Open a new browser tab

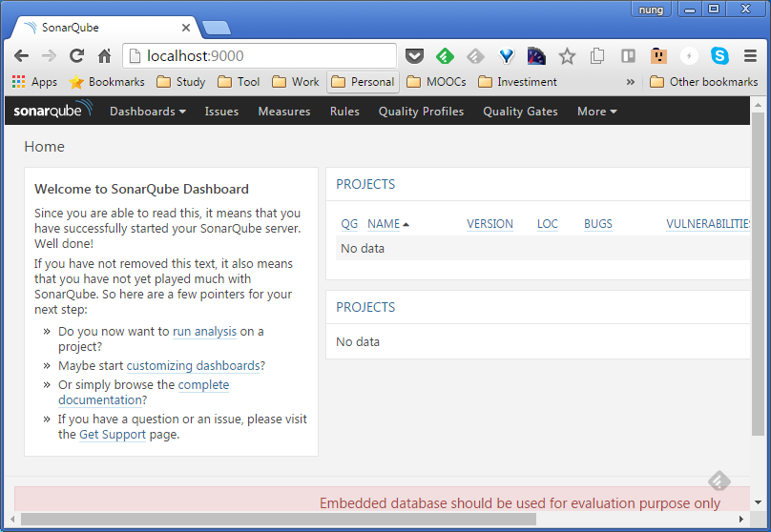tap(217, 28)
